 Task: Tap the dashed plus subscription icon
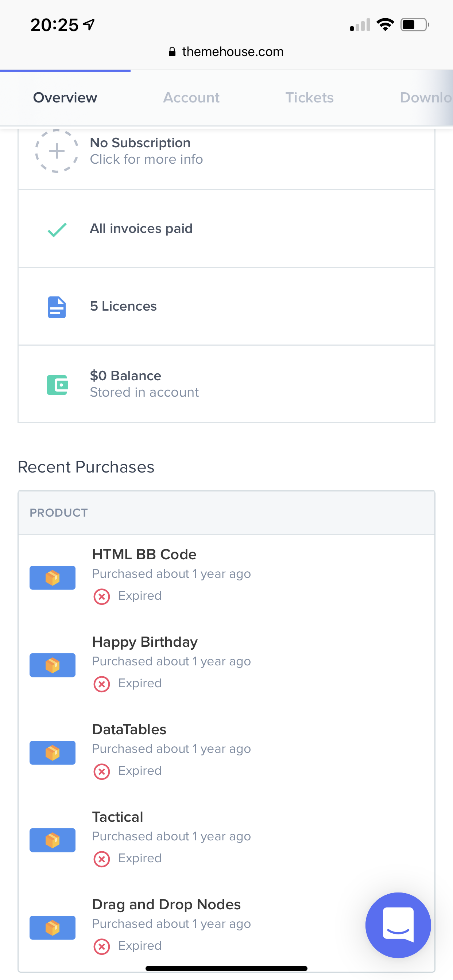click(x=57, y=151)
